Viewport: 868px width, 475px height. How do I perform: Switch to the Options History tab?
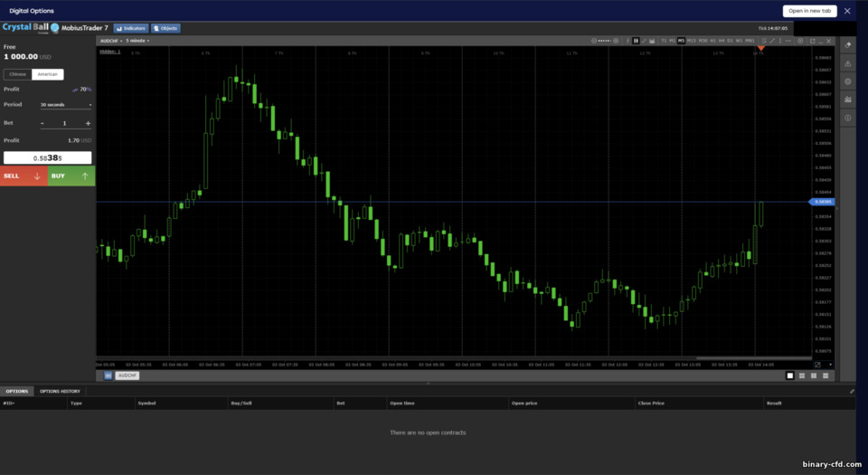(x=60, y=392)
